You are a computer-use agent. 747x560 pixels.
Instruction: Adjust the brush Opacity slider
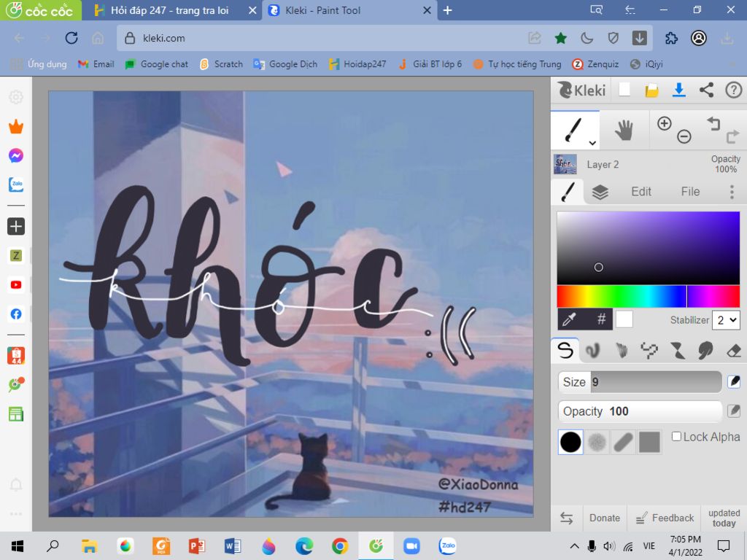(x=640, y=411)
